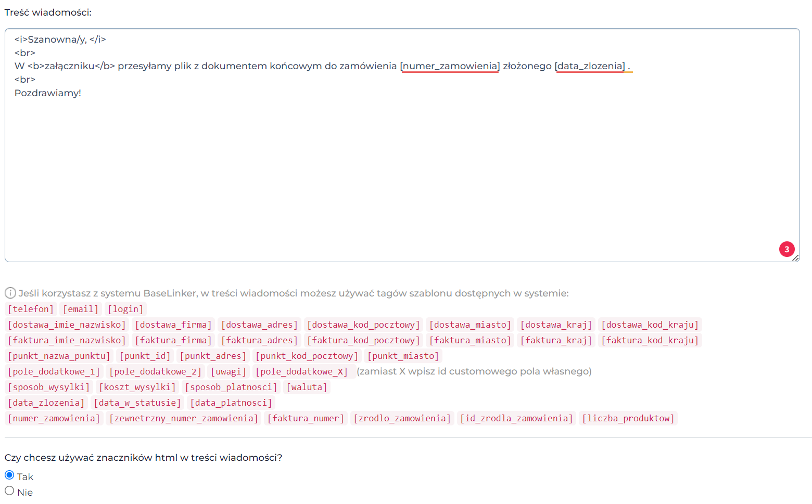
Task: Click the [faktura_miasto] tag
Action: (470, 340)
